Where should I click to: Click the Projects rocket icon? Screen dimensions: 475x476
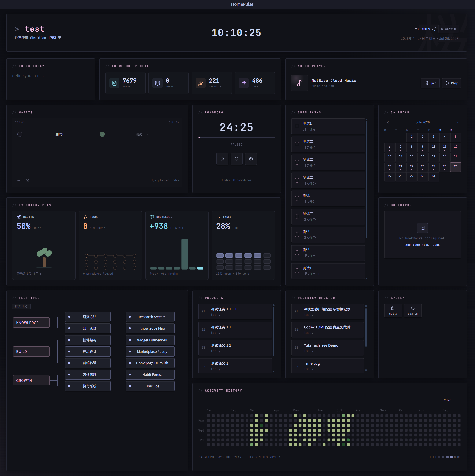[201, 83]
